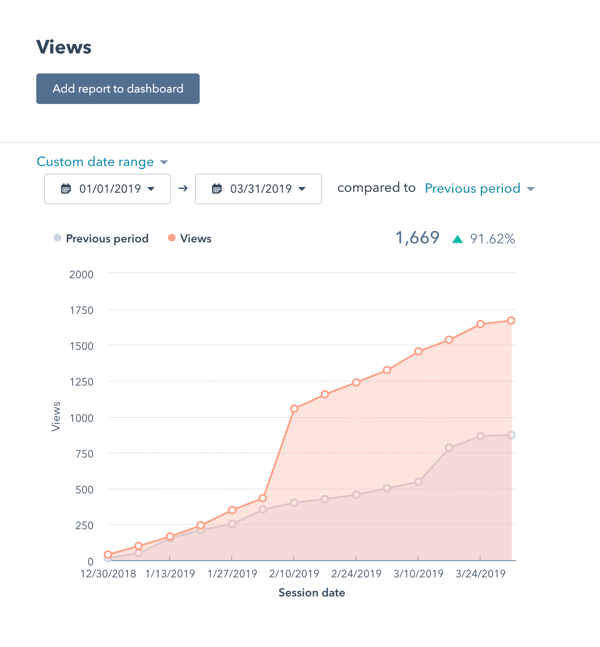Click the Views page heading

(x=64, y=47)
